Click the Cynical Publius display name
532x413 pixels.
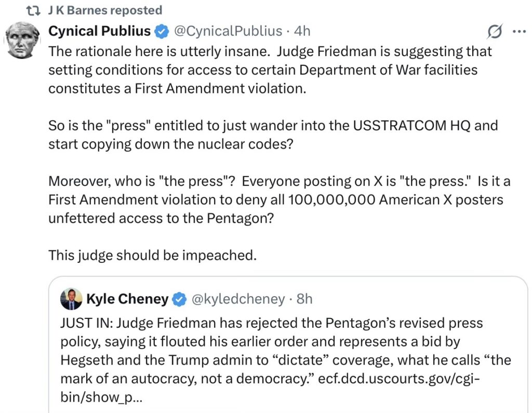99,32
